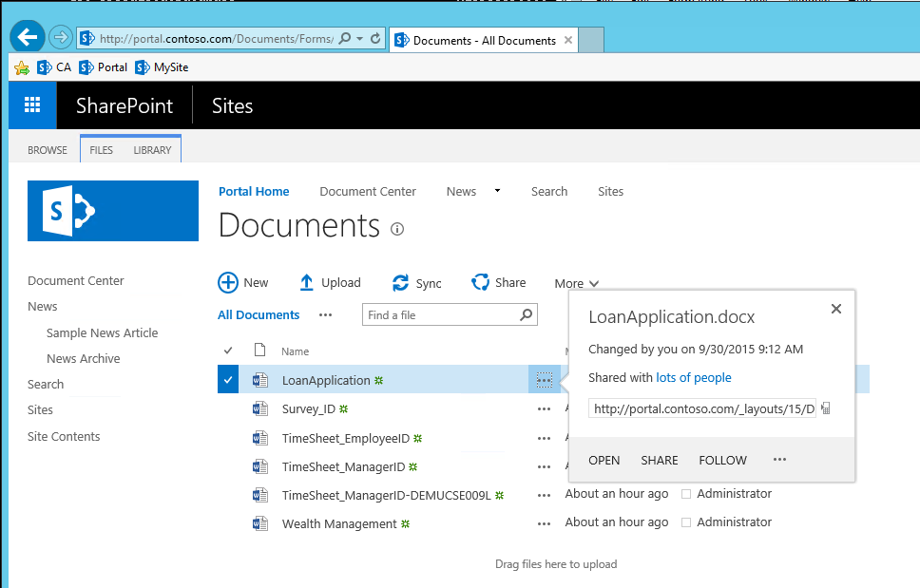Image resolution: width=920 pixels, height=588 pixels.
Task: Click the Sync icon
Action: click(x=400, y=283)
